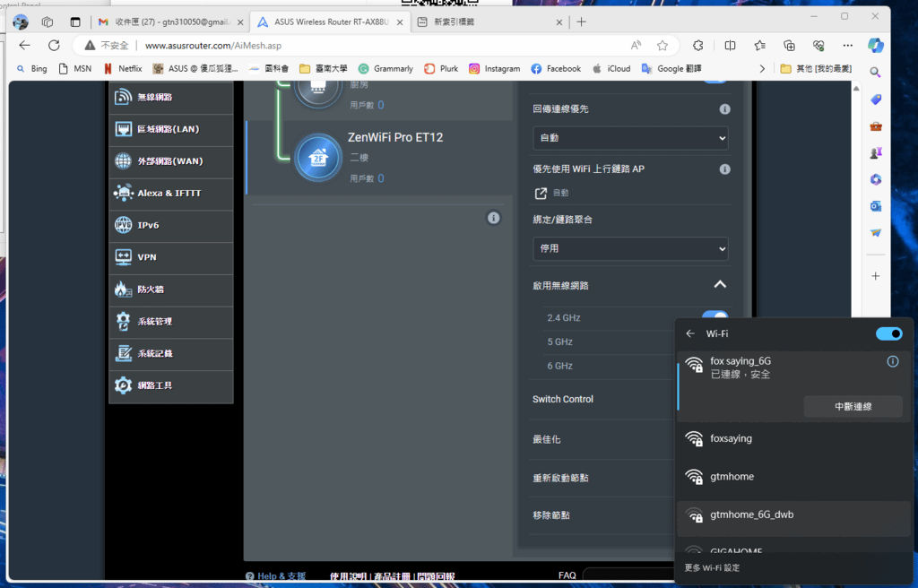Screen dimensions: 918x588
Task: Add a sidebar app with plus icon
Action: pos(875,276)
